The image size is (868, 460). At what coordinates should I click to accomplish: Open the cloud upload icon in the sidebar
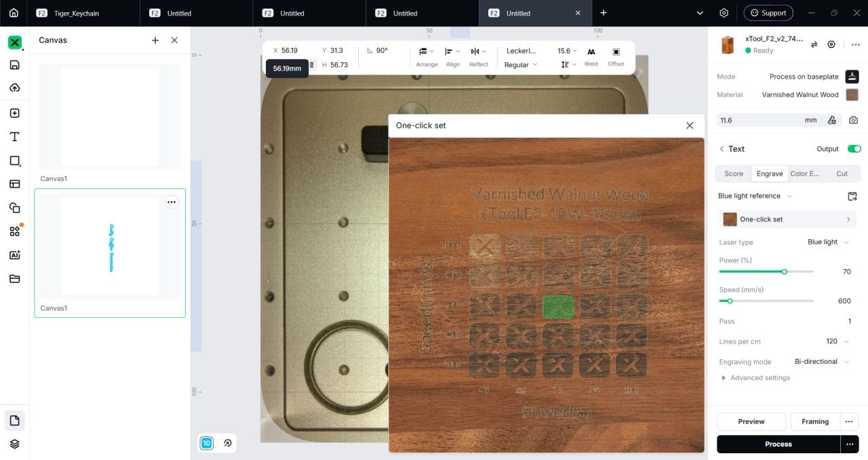point(14,88)
